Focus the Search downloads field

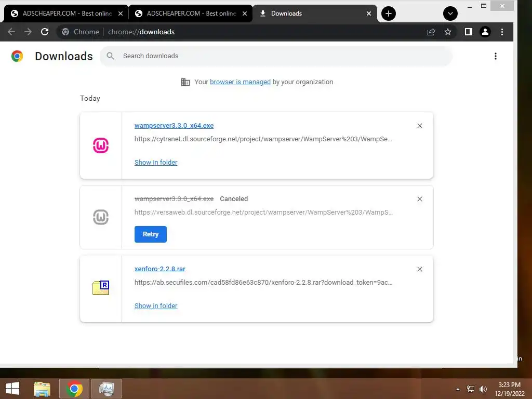tap(276, 56)
